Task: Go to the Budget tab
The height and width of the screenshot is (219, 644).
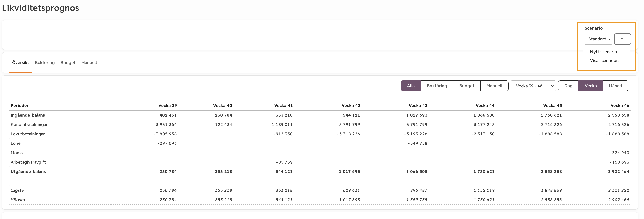Action: (68, 63)
